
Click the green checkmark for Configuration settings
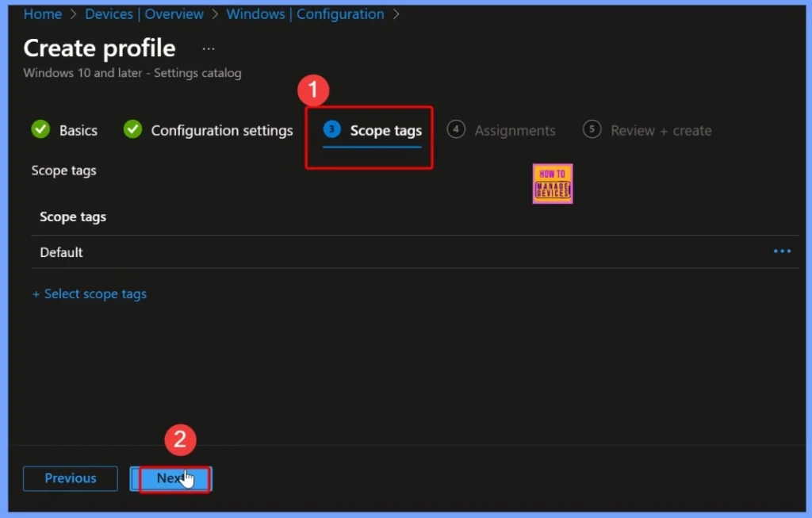point(132,129)
